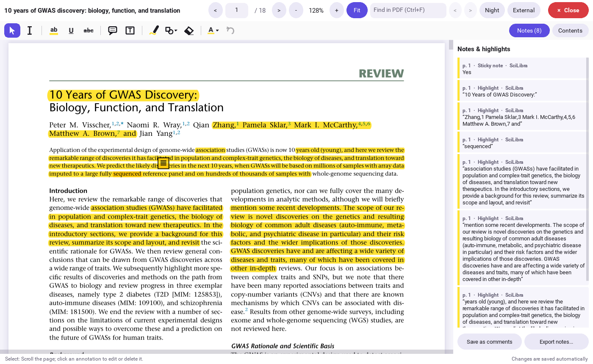Click the Save as comments button
593x364 pixels.
[490, 342]
